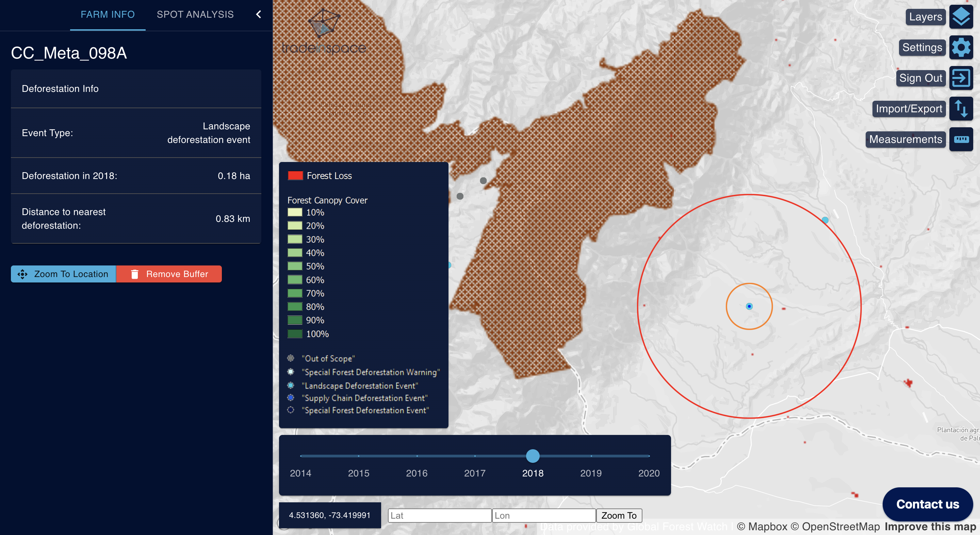Click the Zoom To Location crosshair icon

click(22, 273)
